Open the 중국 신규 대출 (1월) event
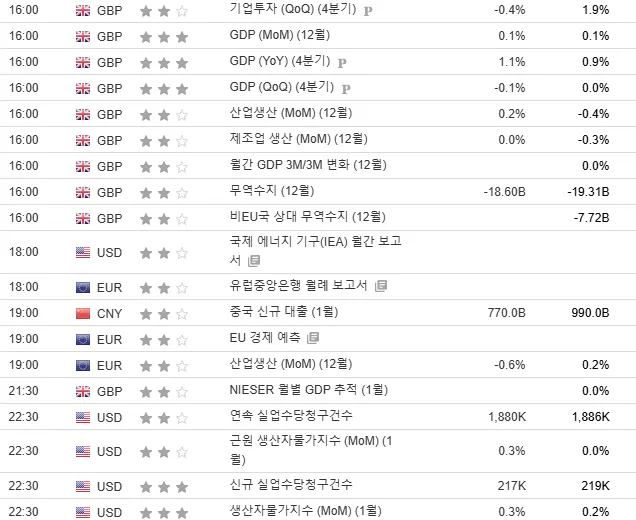Viewport: 636px width, 520px height. click(284, 312)
